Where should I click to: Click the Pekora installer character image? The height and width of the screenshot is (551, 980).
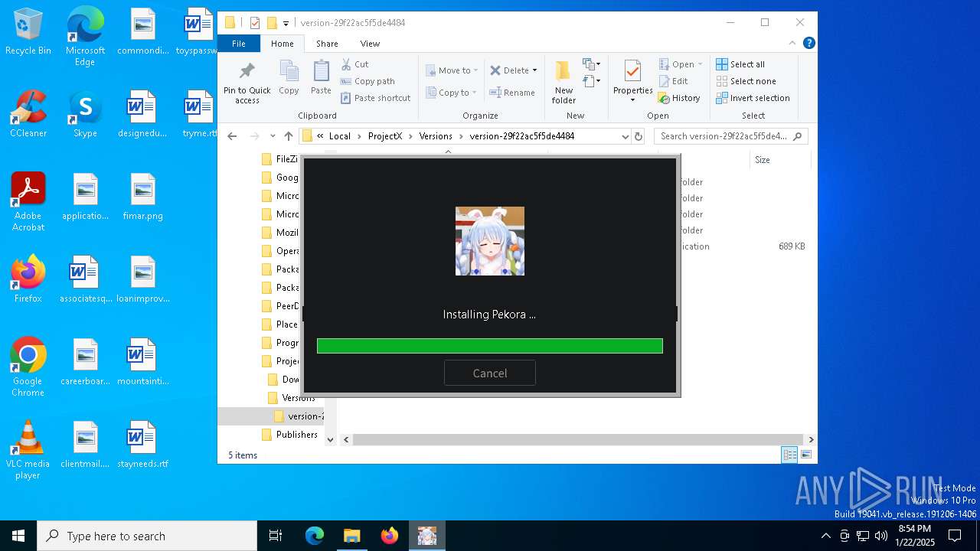tap(490, 241)
